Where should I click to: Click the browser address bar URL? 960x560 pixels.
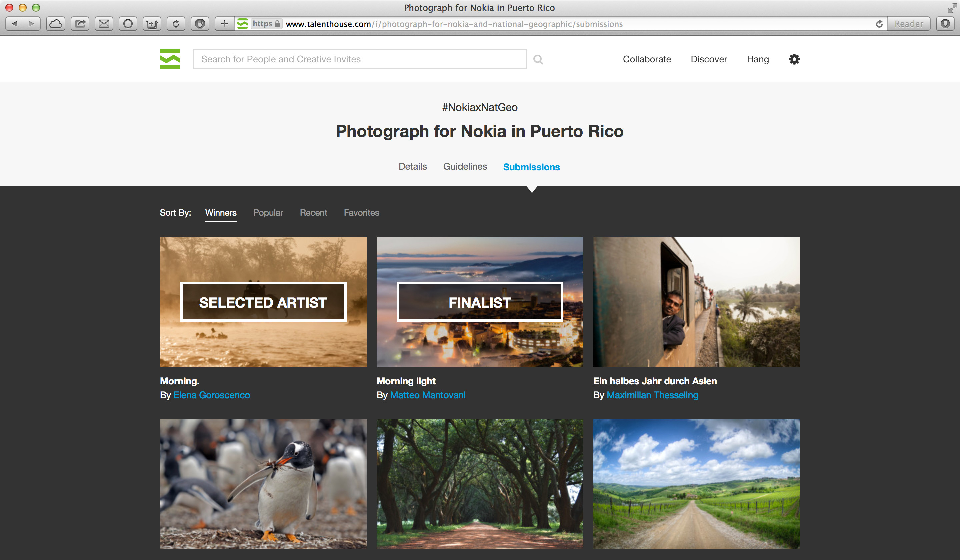tap(454, 24)
